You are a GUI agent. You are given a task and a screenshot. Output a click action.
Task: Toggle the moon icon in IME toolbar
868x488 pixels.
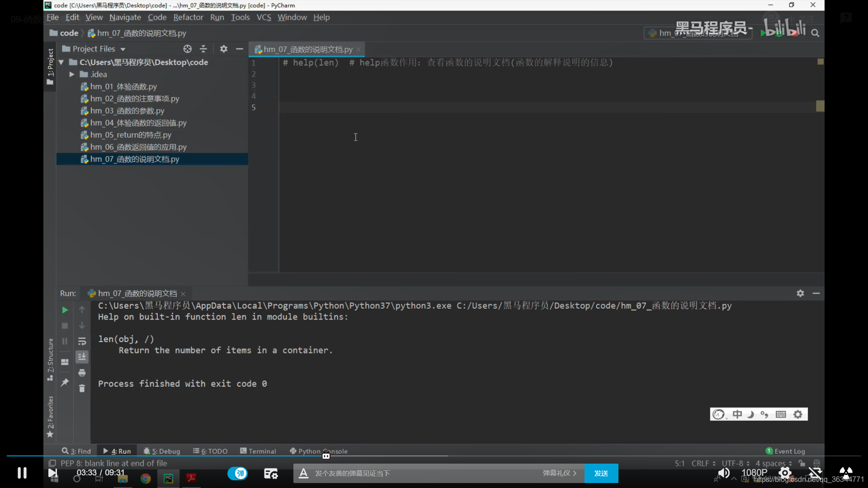(x=750, y=414)
